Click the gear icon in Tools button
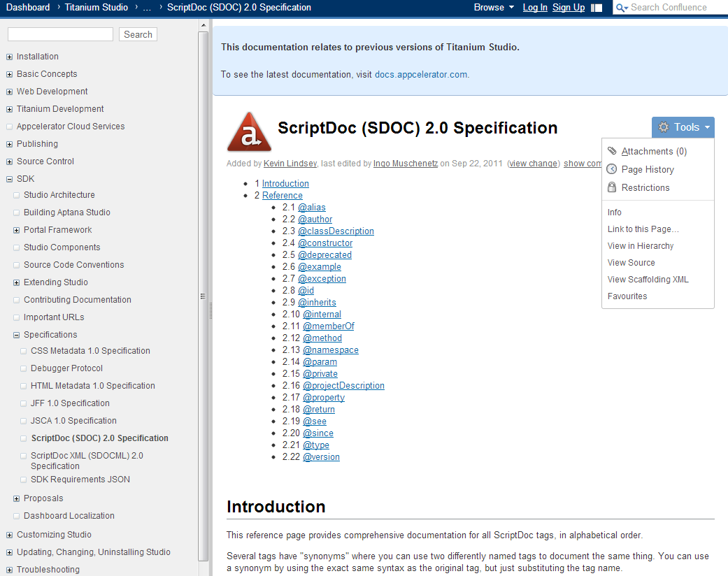The width and height of the screenshot is (728, 576). point(664,127)
